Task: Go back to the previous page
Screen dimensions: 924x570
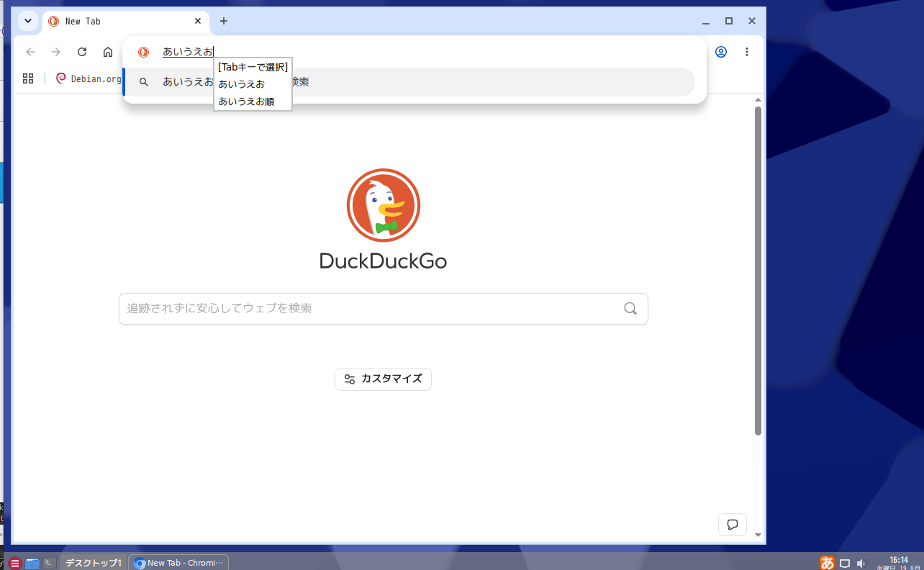Action: tap(30, 52)
